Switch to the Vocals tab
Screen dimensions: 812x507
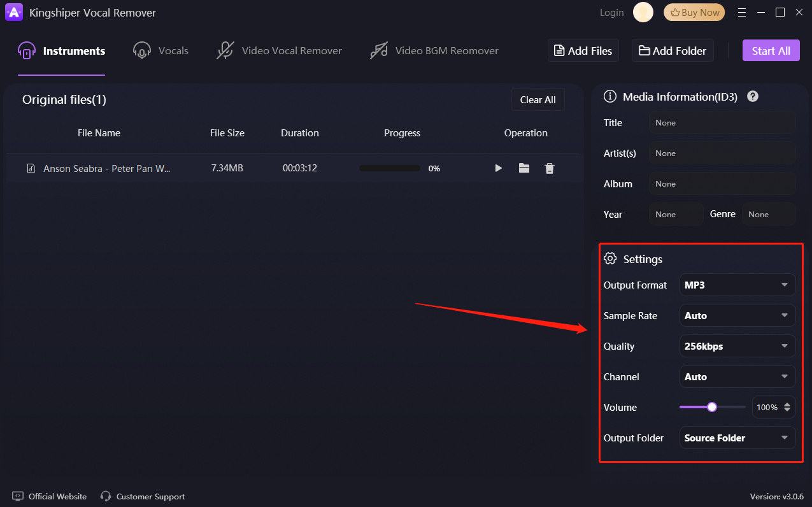point(160,50)
